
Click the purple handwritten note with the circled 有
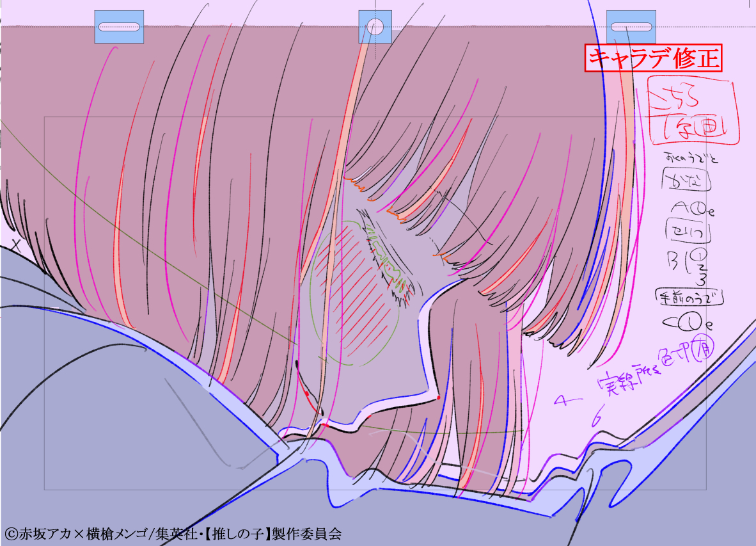click(x=656, y=364)
